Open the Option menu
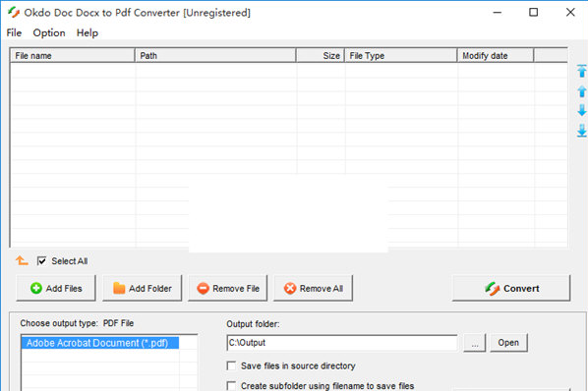The width and height of the screenshot is (588, 391). pyautogui.click(x=49, y=33)
